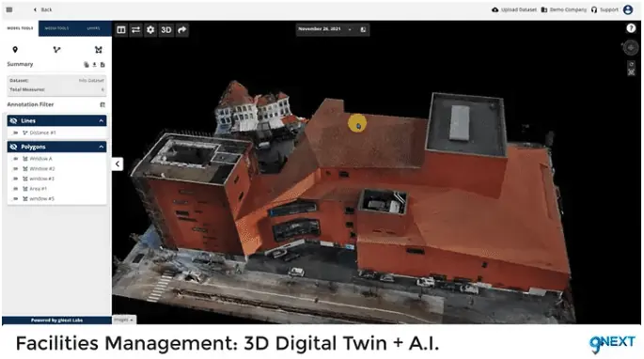This screenshot has height=359, width=644.
Task: Select the polygon area measurement tool
Action: click(99, 50)
